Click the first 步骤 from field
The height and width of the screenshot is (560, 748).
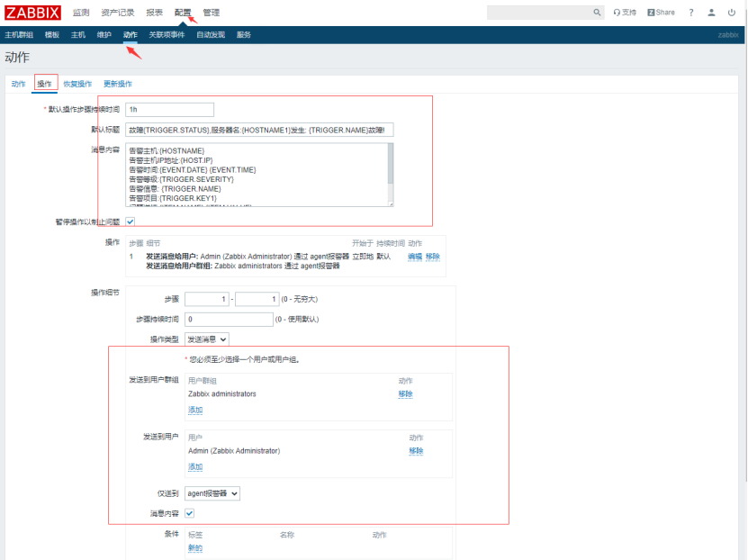point(206,299)
